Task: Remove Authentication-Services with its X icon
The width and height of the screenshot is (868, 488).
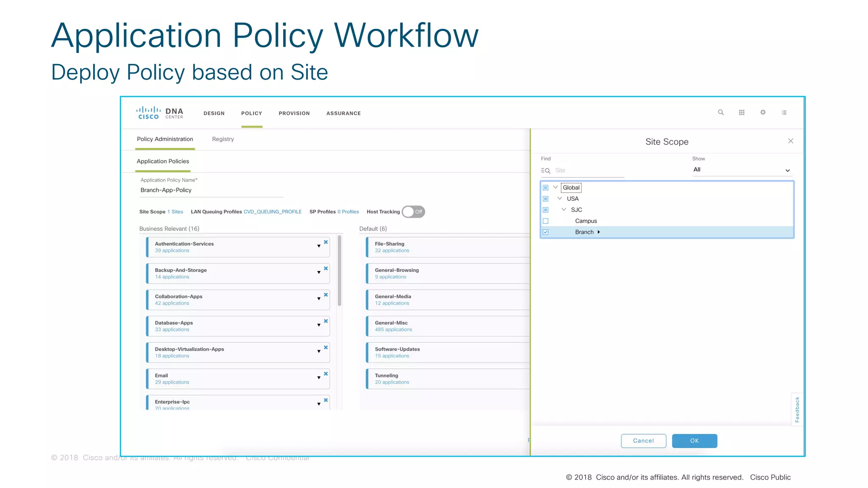Action: pyautogui.click(x=326, y=242)
